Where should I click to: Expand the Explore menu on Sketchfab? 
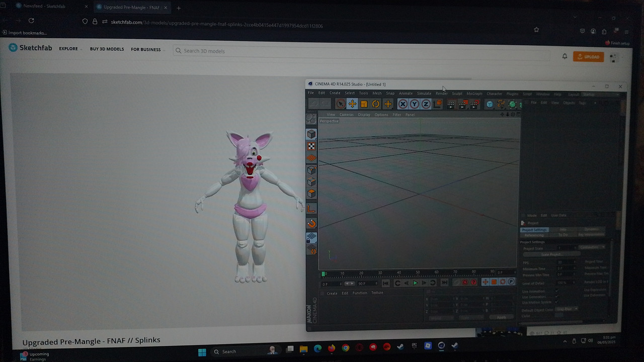[x=70, y=49]
